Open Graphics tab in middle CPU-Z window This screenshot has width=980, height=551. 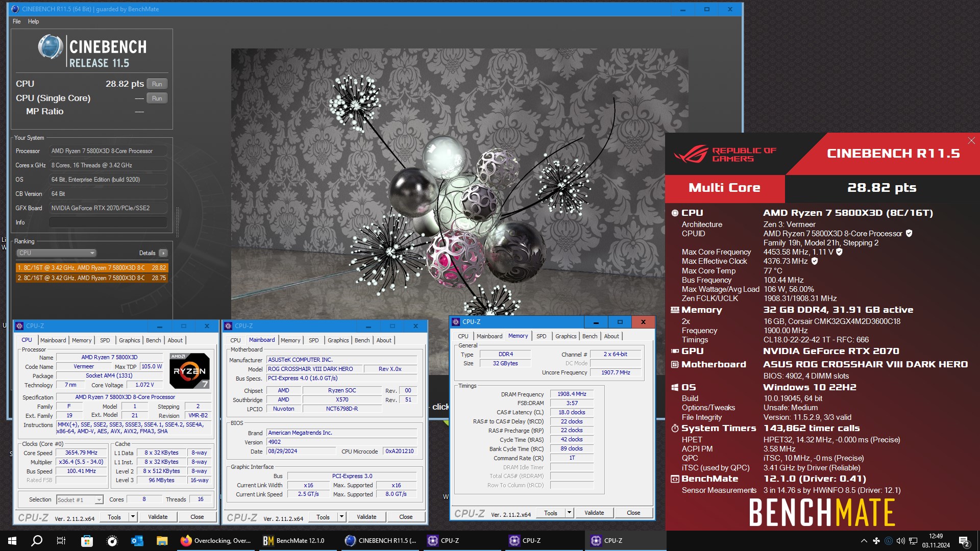pos(338,340)
